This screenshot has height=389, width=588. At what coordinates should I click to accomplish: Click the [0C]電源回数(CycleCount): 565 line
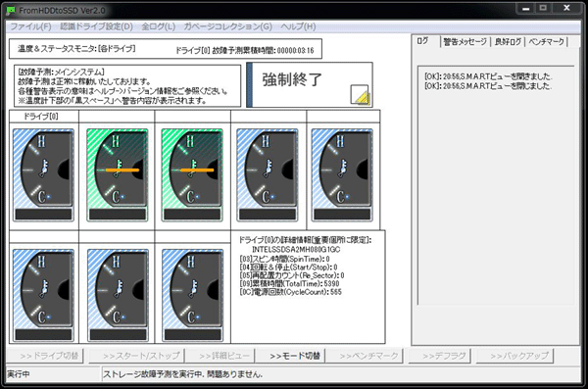click(291, 292)
